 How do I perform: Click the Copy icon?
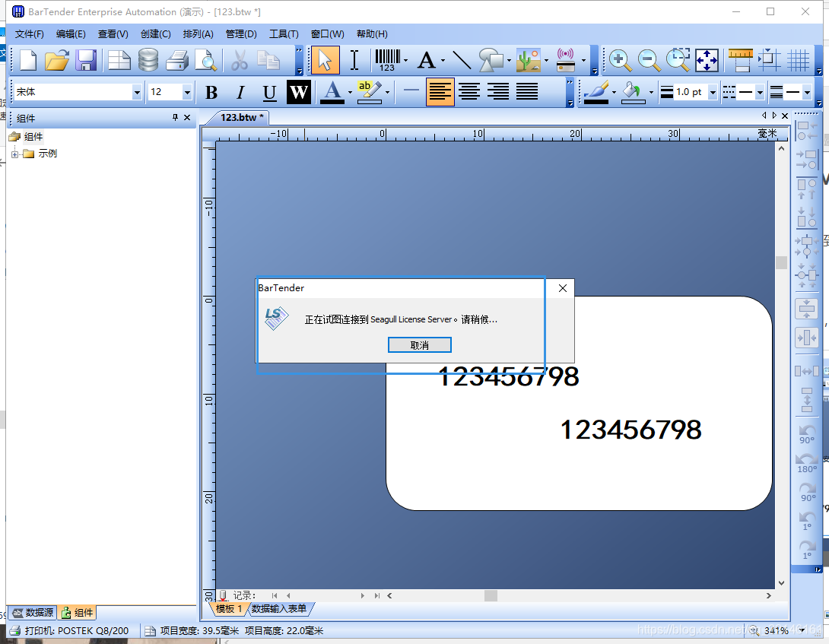tap(268, 60)
